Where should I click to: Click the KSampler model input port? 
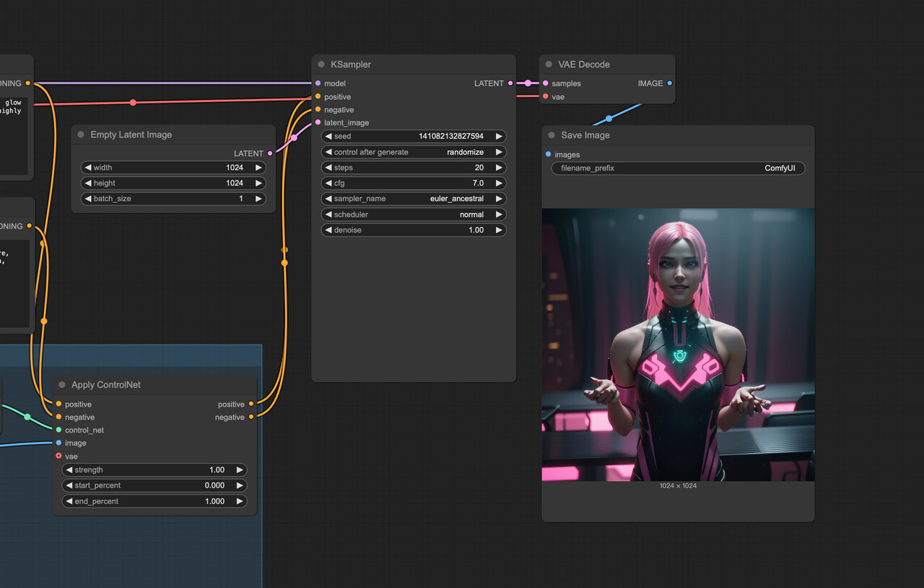click(318, 83)
